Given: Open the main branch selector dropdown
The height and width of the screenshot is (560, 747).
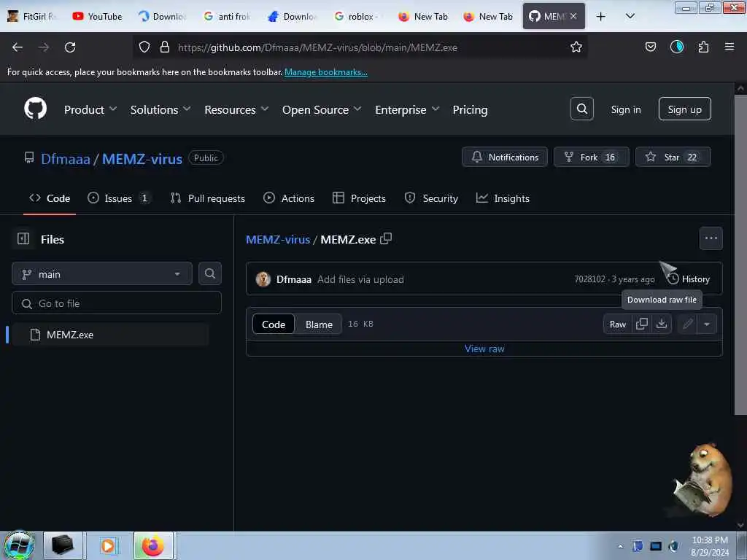Looking at the screenshot, I should click(102, 274).
